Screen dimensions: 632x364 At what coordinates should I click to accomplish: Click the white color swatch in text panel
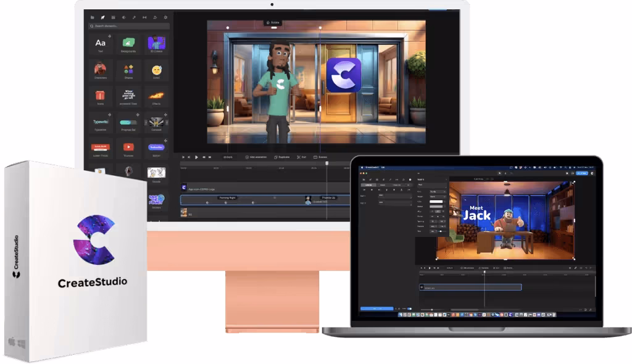pos(437,202)
